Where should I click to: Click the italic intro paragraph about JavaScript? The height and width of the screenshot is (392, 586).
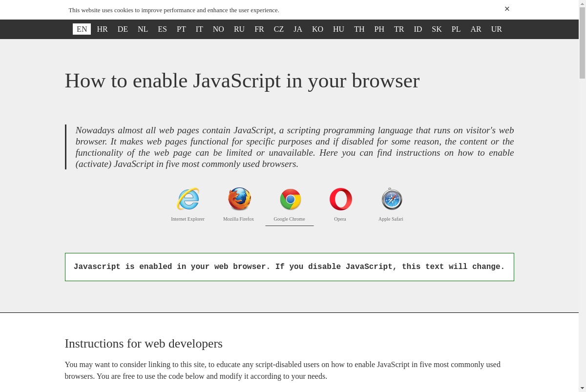(x=294, y=147)
